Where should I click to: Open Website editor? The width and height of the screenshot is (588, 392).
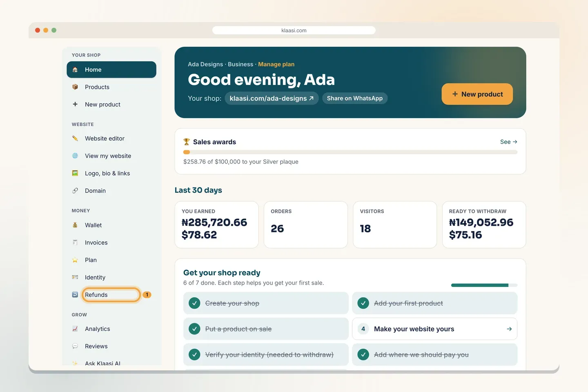111,138
